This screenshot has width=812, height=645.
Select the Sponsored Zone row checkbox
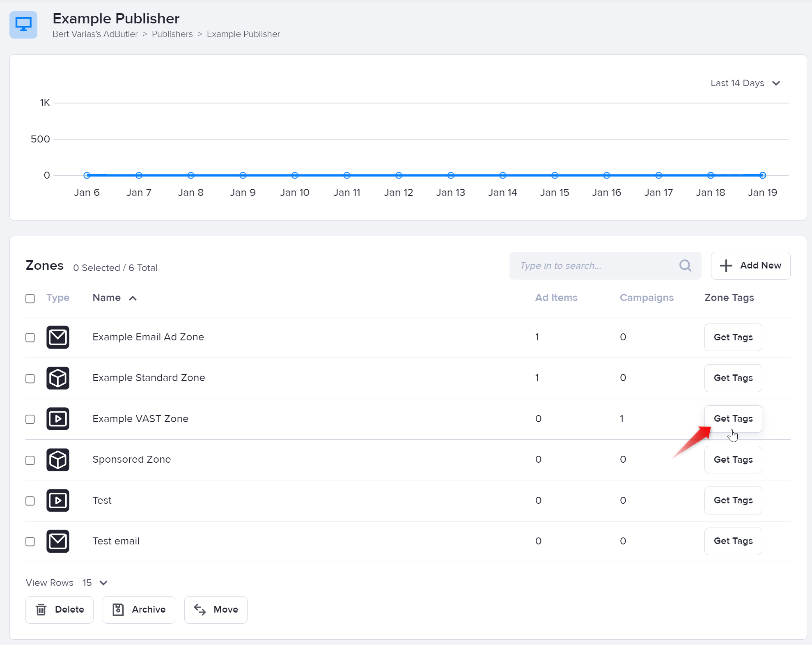point(30,460)
